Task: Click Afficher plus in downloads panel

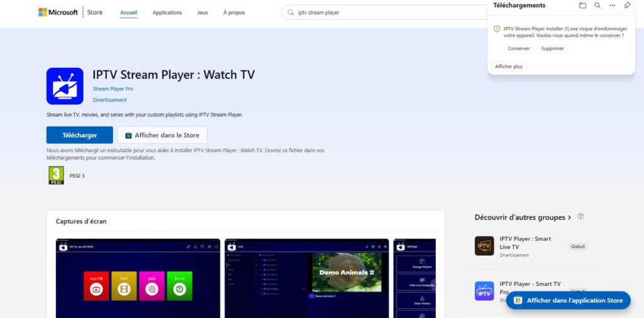Action: (x=509, y=67)
